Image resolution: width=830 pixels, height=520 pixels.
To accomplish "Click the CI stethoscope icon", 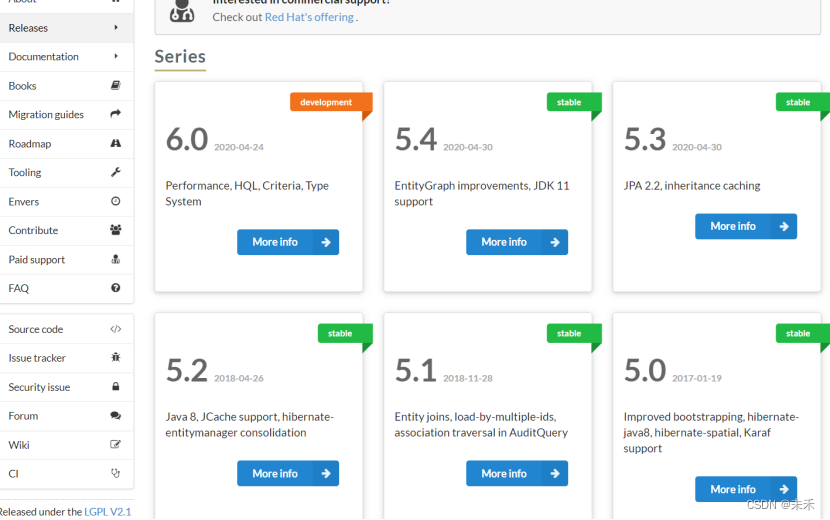I will (x=115, y=473).
